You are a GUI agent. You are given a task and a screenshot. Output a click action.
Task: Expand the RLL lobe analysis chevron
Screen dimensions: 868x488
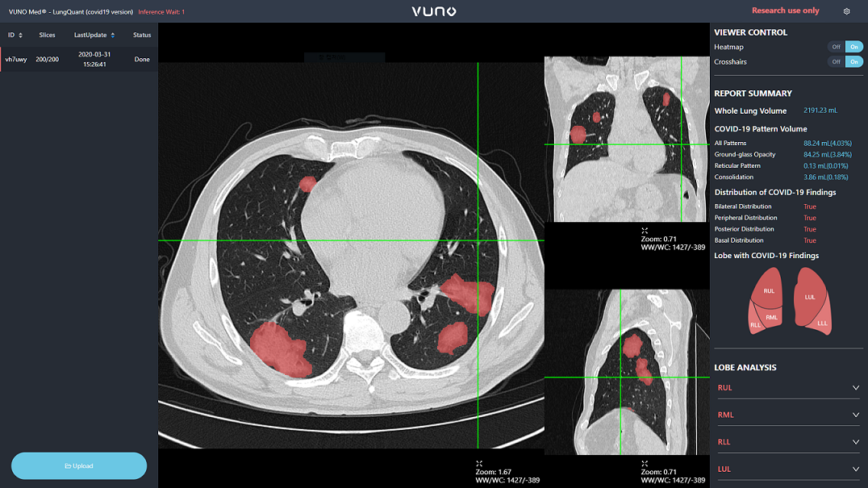click(856, 442)
